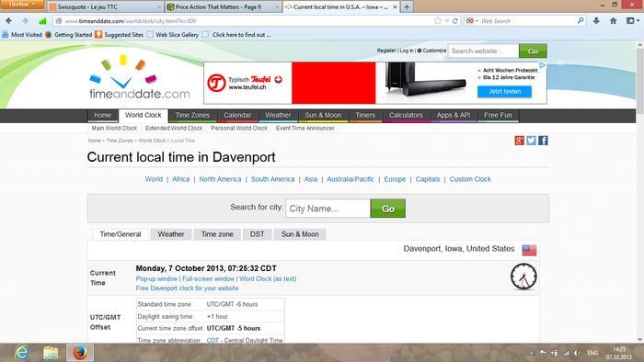The height and width of the screenshot is (362, 644).
Task: Open the new tab plus button
Action: [x=407, y=7]
